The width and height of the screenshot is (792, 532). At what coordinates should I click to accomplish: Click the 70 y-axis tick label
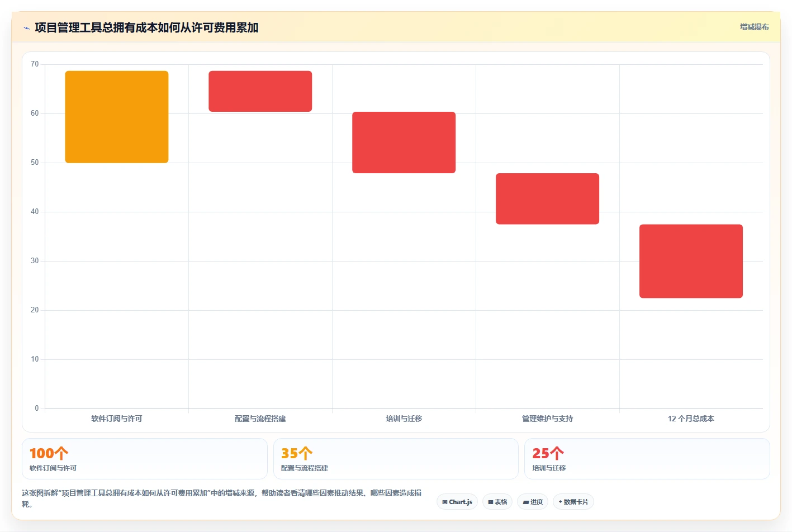tap(35, 64)
